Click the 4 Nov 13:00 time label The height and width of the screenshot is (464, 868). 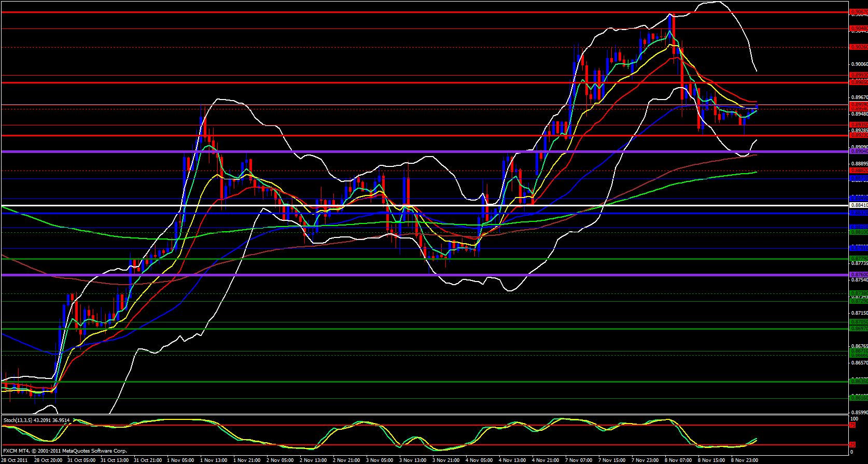(513, 460)
